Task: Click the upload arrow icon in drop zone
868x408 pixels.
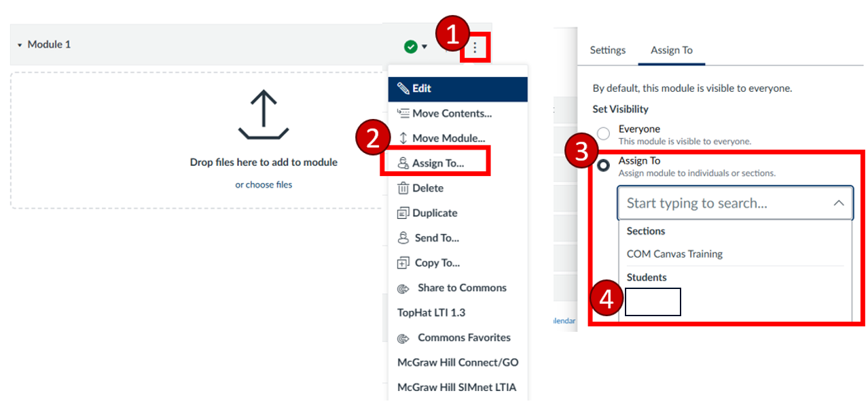Action: pos(264,114)
